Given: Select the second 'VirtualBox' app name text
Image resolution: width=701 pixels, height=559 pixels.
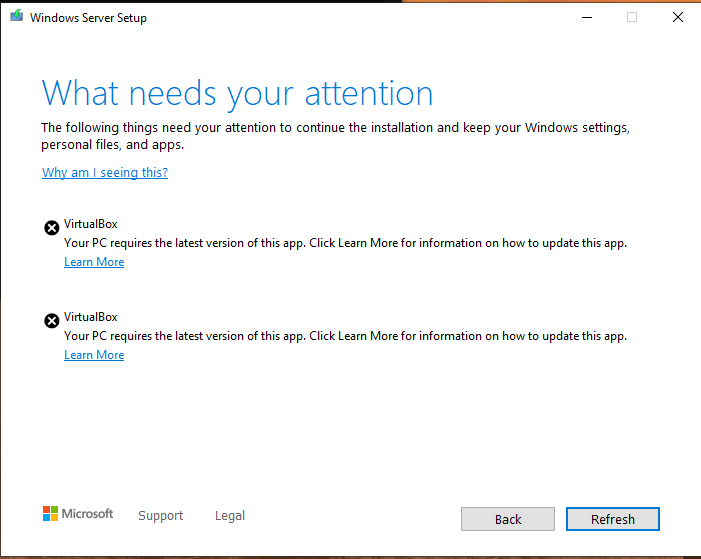Looking at the screenshot, I should (x=91, y=317).
